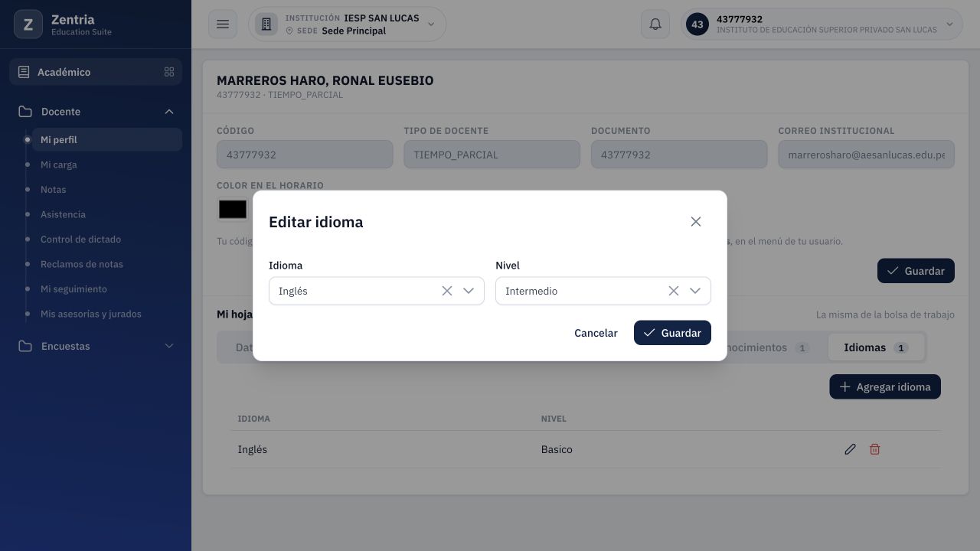Image resolution: width=980 pixels, height=551 pixels.
Task: Switch to the Idiomas tab
Action: [876, 347]
